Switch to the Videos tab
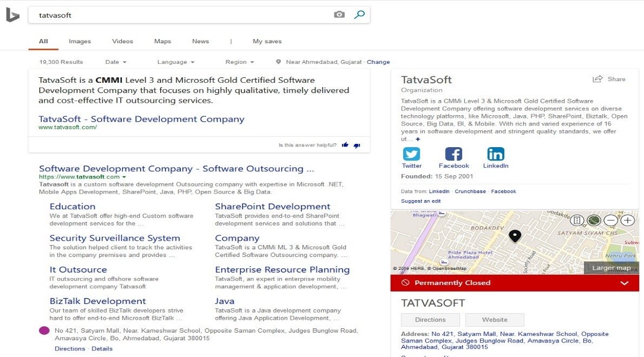The image size is (644, 357). tap(122, 41)
